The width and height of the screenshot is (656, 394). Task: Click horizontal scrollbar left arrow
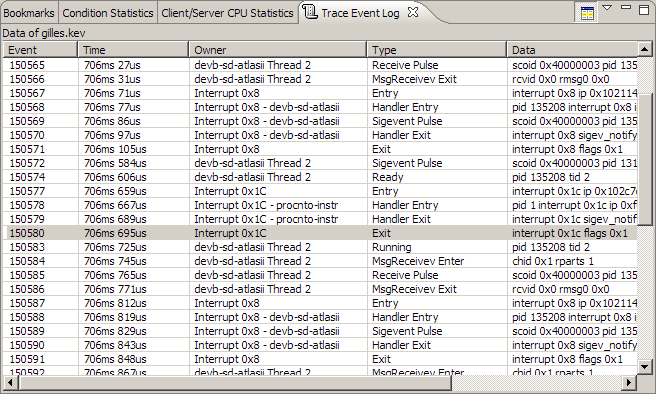(x=10, y=382)
